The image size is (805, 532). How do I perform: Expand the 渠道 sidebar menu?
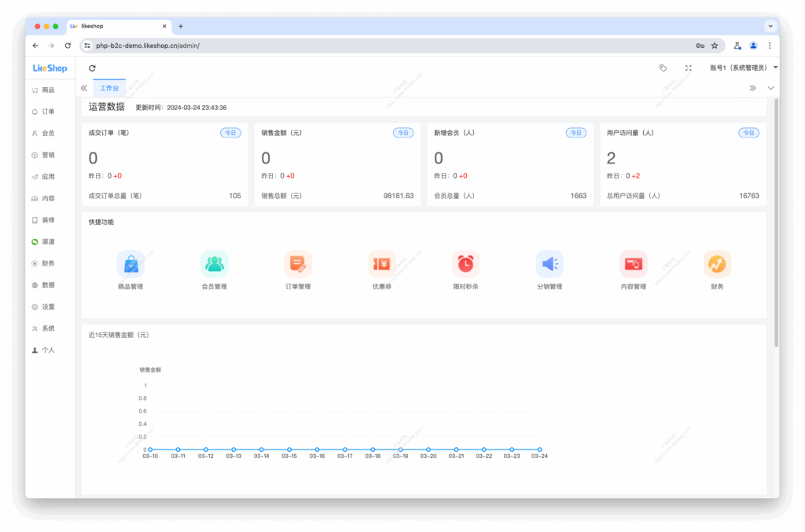47,241
